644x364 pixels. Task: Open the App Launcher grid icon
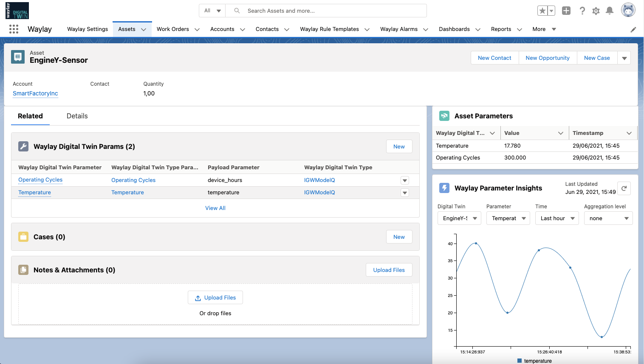coord(14,29)
